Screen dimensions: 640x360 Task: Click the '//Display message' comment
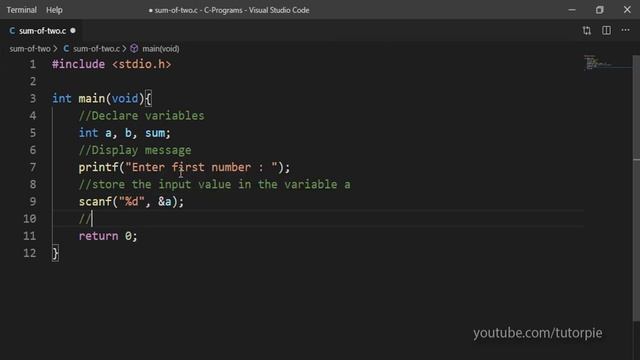[x=135, y=150]
